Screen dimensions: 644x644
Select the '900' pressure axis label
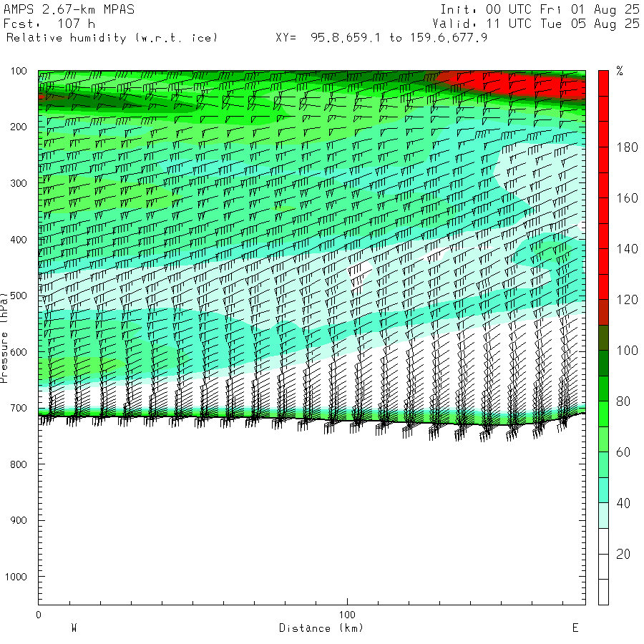[x=19, y=520]
